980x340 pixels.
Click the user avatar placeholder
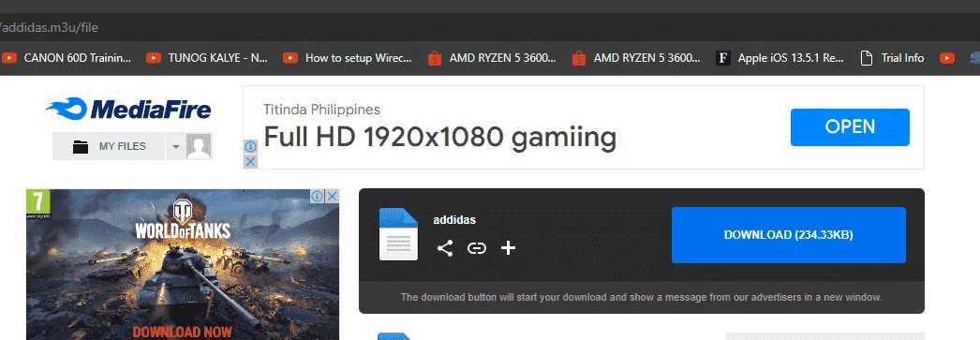coord(199,146)
